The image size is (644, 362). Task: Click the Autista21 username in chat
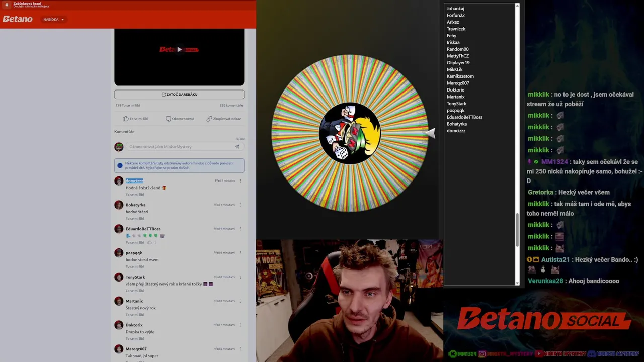pos(555,260)
